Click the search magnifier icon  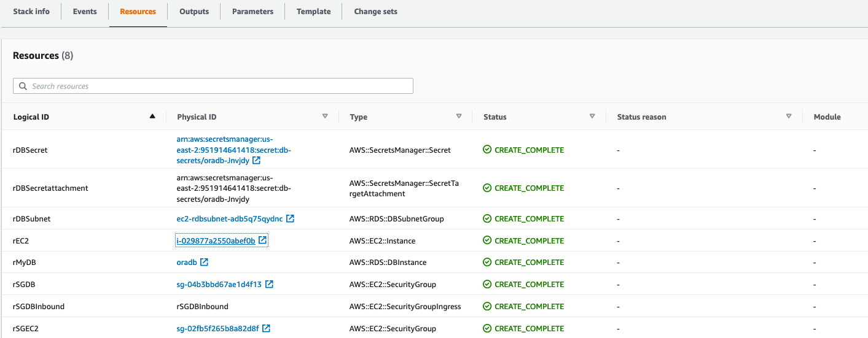[x=23, y=86]
